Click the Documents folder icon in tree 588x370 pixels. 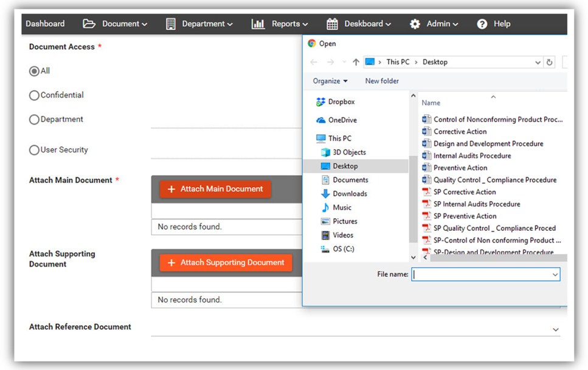tap(325, 180)
